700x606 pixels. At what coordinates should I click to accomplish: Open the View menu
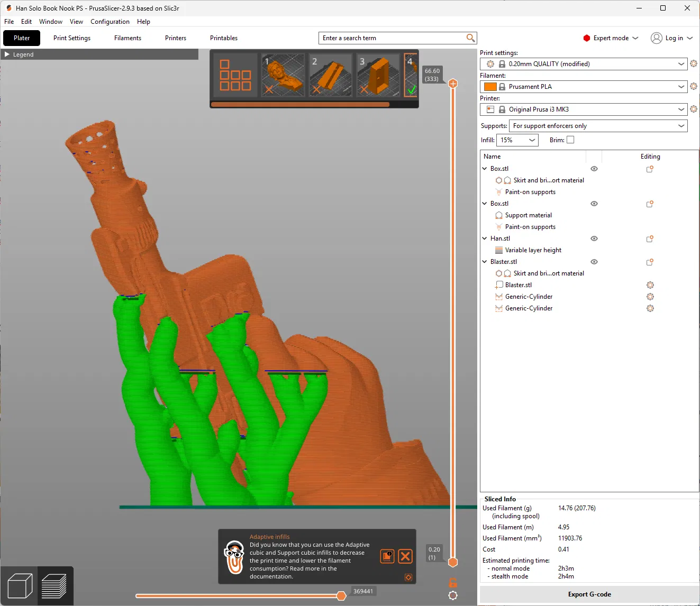(x=76, y=22)
